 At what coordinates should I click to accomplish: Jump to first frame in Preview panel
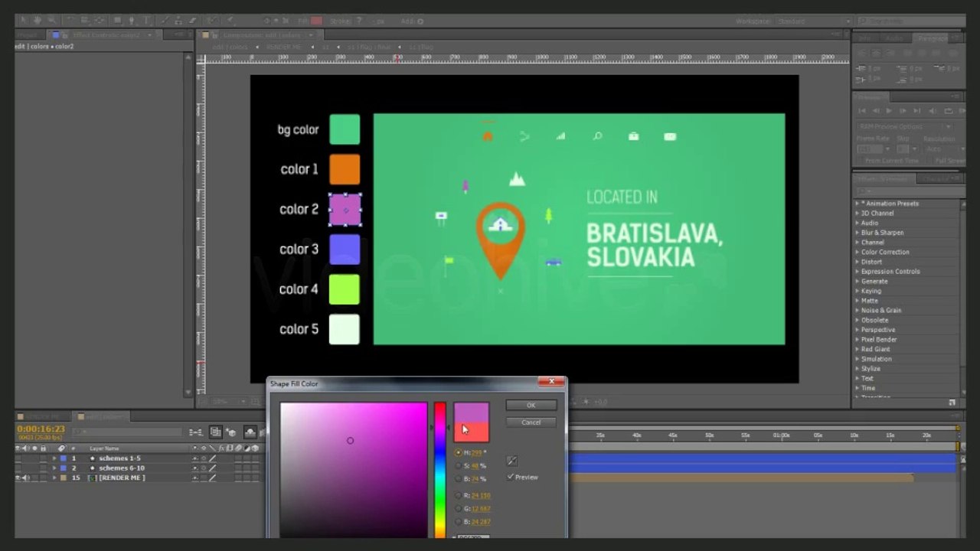(864, 111)
